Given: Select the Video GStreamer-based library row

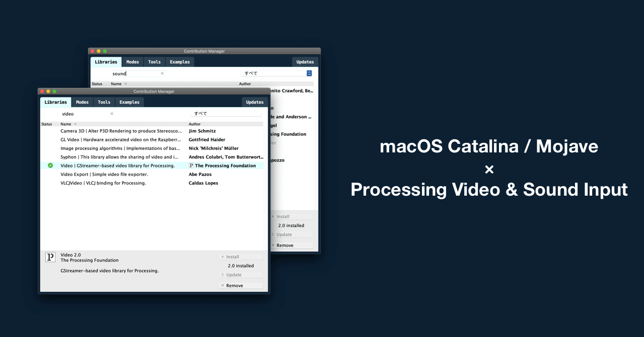Looking at the screenshot, I should [x=152, y=165].
